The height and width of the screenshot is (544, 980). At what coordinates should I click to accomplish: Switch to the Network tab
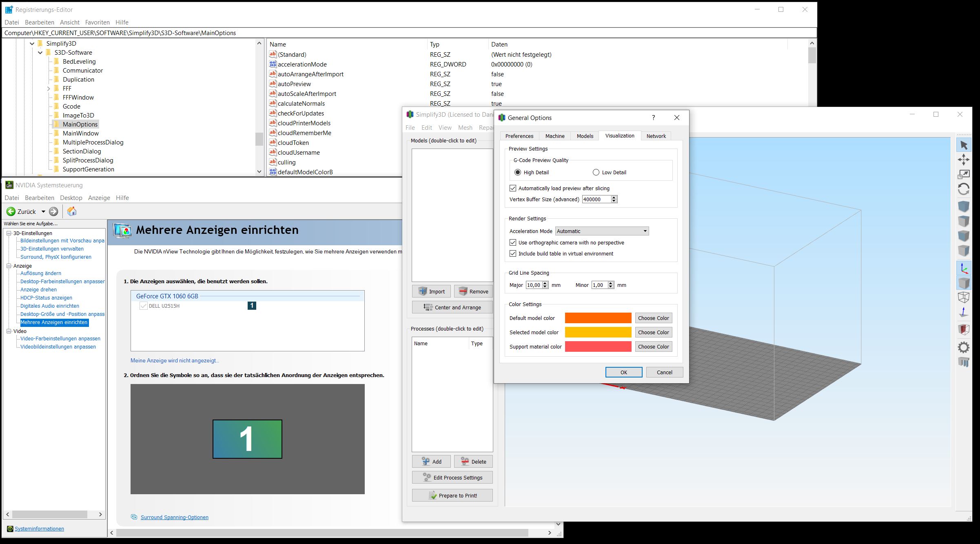coord(656,136)
